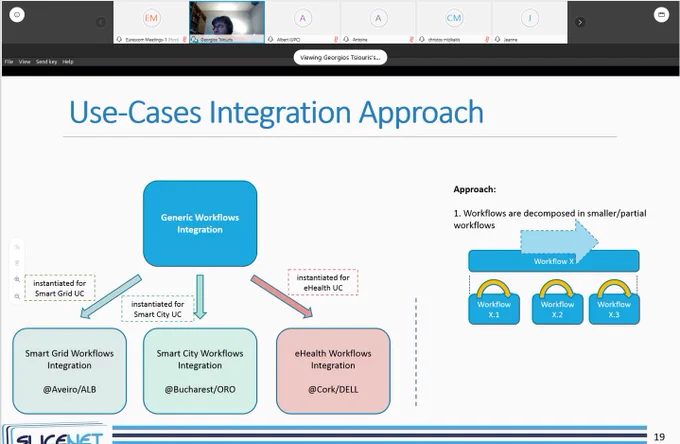Click the audio icon beside Antoine's name
This screenshot has width=680, height=444.
click(346, 39)
